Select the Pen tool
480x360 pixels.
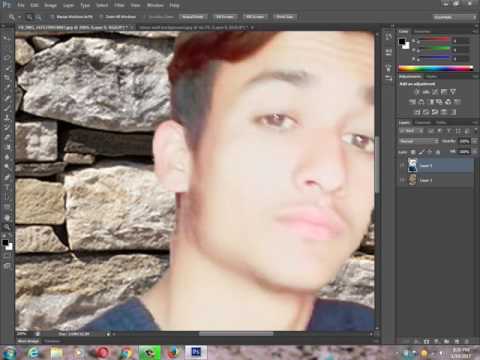click(x=7, y=177)
